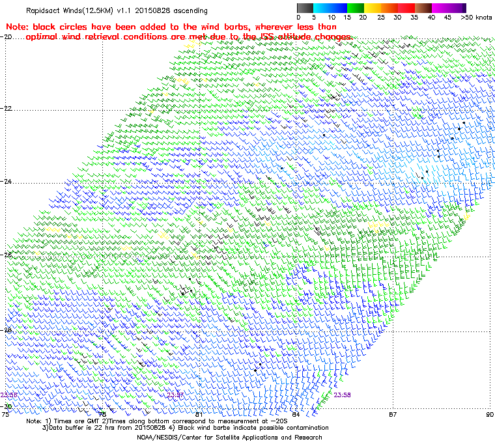Select the '-30' latitude axis label
495x448 pixels.
(x=6, y=406)
